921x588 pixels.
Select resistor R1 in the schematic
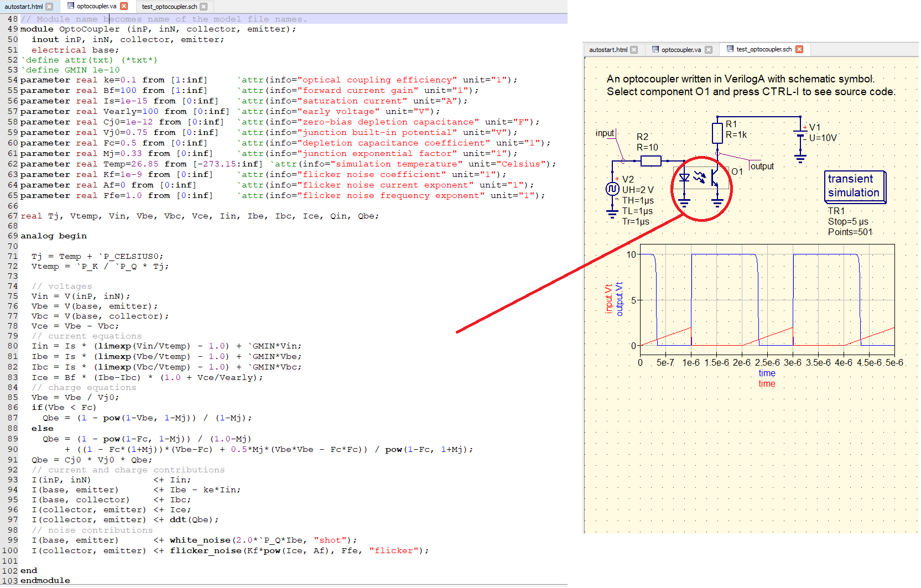pyautogui.click(x=717, y=133)
